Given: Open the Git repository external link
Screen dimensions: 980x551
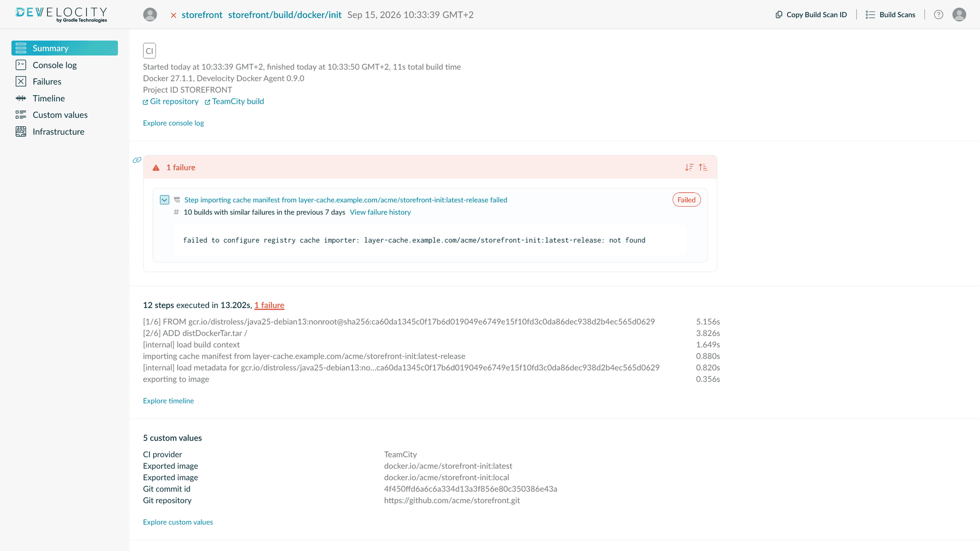Looking at the screenshot, I should [171, 101].
